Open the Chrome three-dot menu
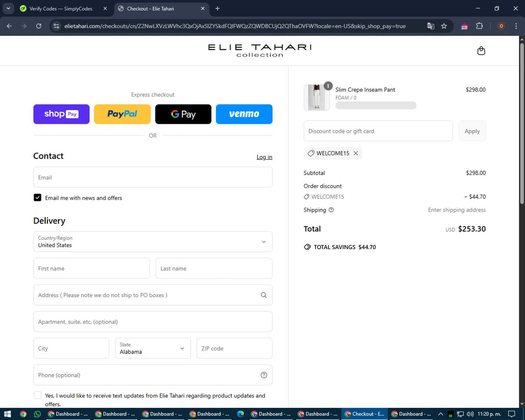Image resolution: width=525 pixels, height=420 pixels. [x=516, y=26]
